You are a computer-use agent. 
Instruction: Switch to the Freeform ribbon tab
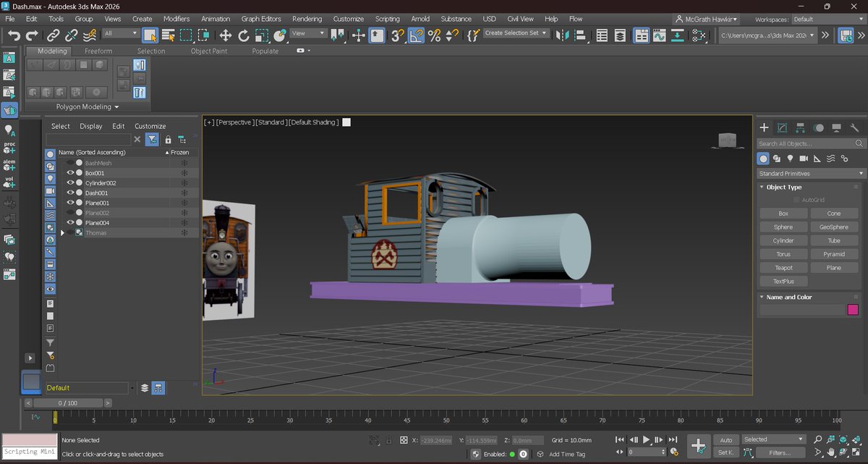click(x=98, y=51)
